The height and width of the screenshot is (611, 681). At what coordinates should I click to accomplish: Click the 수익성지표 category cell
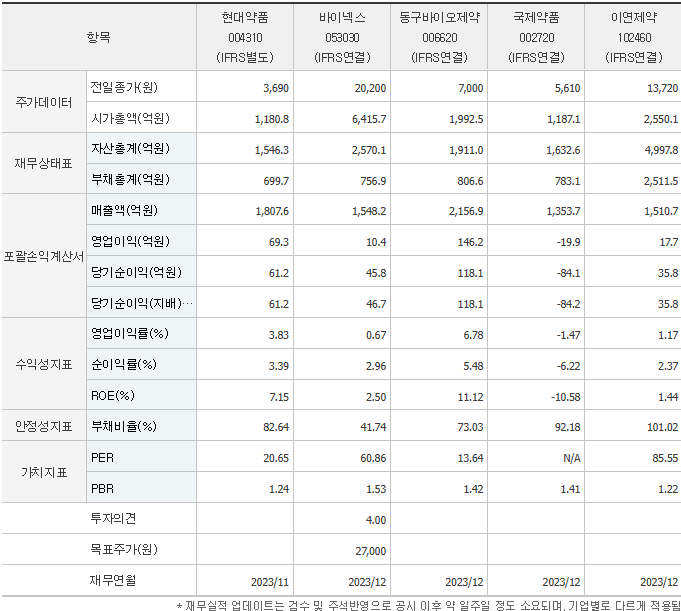tap(43, 364)
